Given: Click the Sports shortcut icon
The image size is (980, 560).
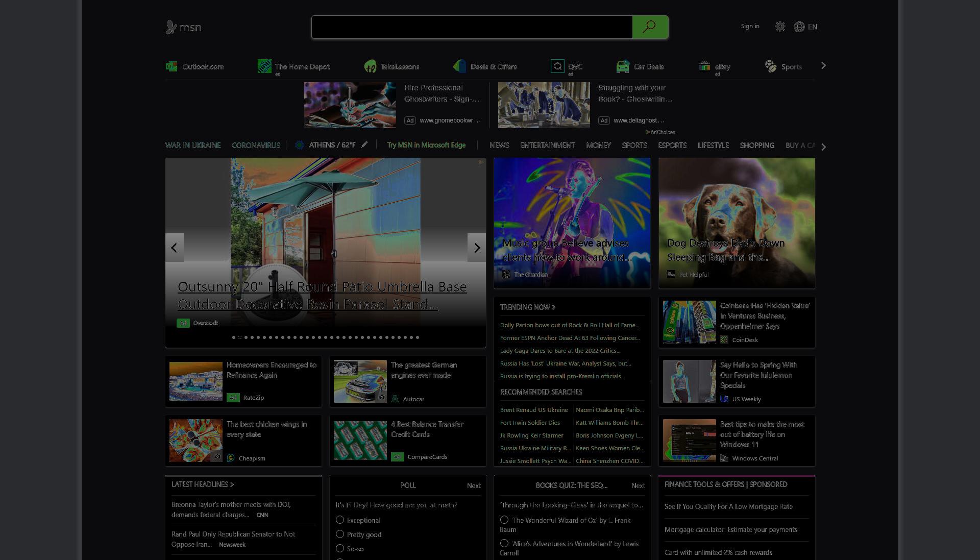Looking at the screenshot, I should [771, 66].
